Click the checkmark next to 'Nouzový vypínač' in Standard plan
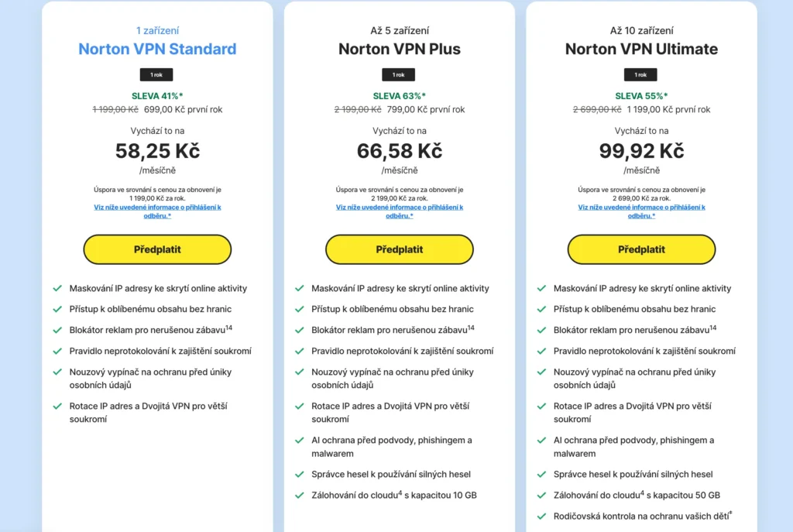 (57, 372)
